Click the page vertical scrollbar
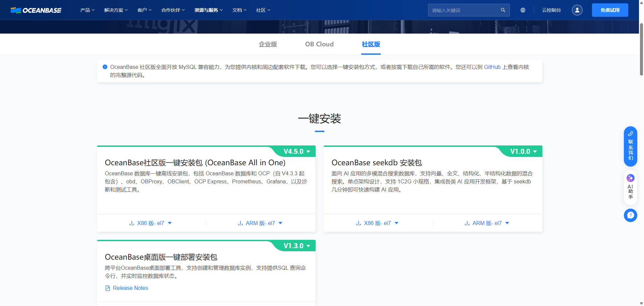This screenshot has width=644, height=306. click(x=641, y=50)
